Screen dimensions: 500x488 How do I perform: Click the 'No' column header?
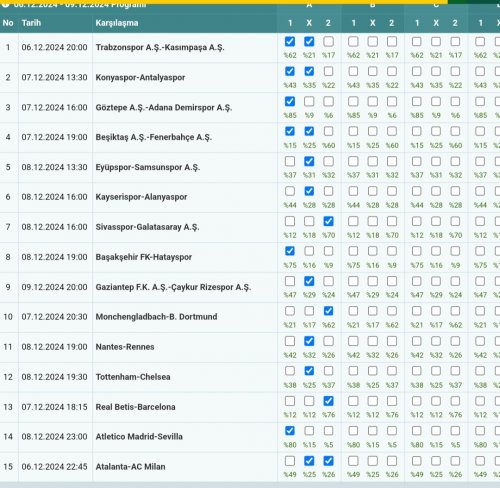(8, 23)
